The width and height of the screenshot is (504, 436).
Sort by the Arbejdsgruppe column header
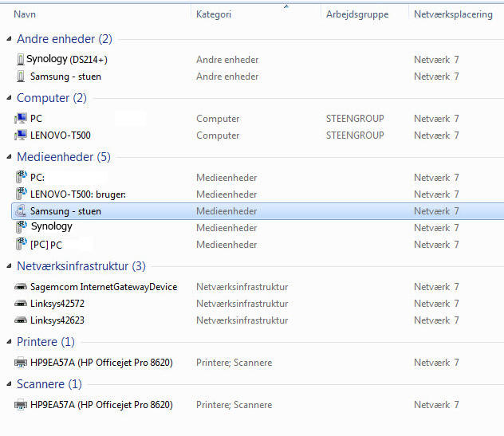pyautogui.click(x=357, y=14)
